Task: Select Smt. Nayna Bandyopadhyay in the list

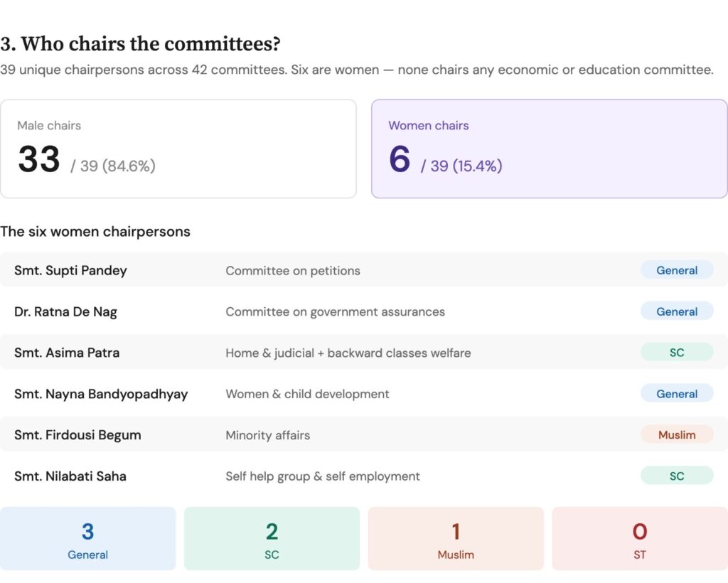Action: pos(101,394)
